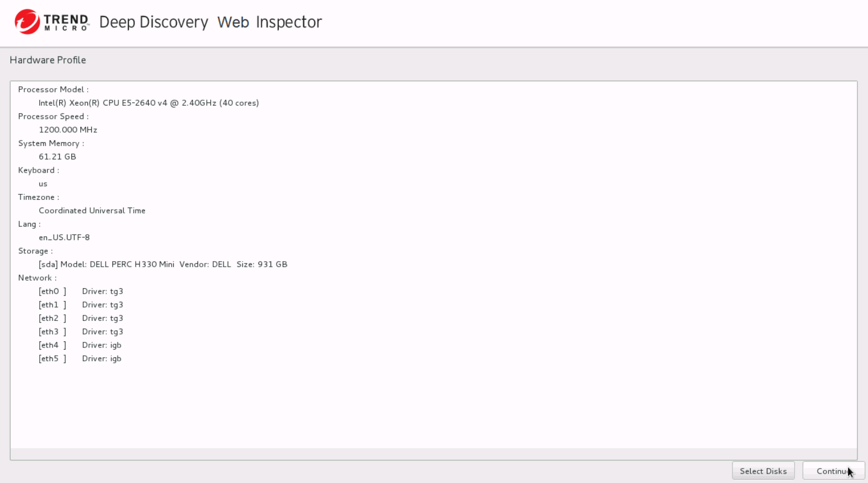Select the Coordinated Universal Time entry
The width and height of the screenshot is (868, 483).
[x=92, y=210]
